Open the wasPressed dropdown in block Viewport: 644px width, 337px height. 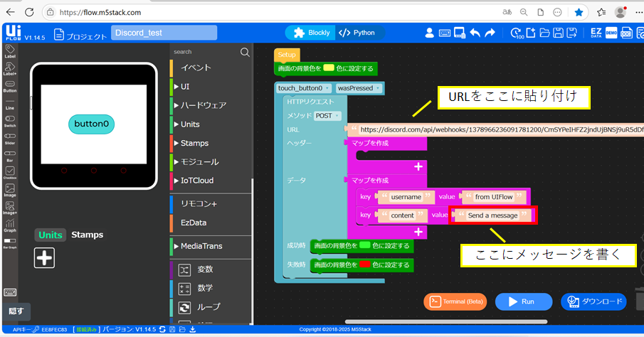(359, 88)
